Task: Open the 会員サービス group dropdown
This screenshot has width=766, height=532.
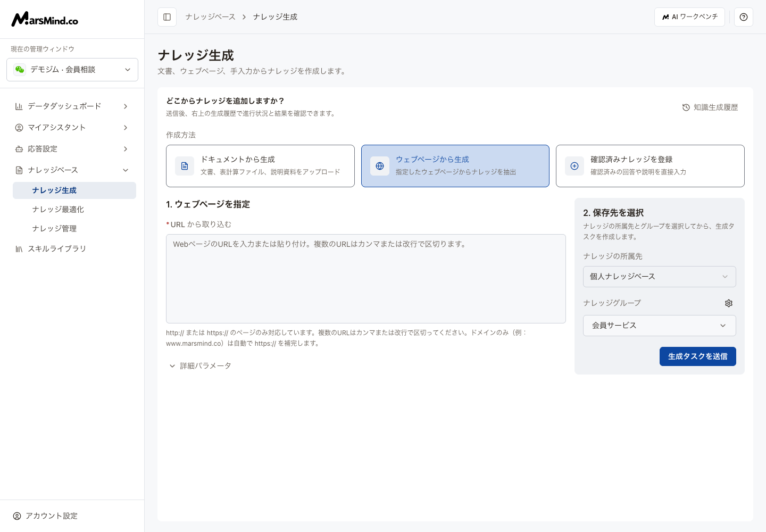Action: 660,326
